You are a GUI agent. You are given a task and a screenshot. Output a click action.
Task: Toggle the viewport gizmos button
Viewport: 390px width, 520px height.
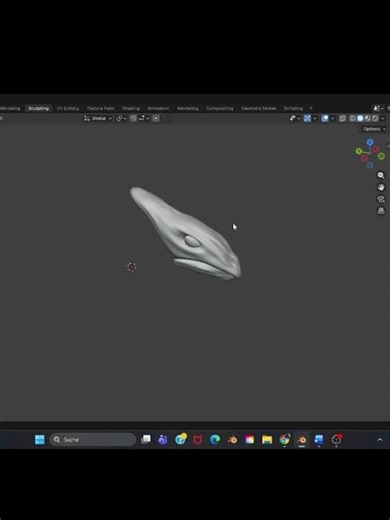click(x=307, y=118)
